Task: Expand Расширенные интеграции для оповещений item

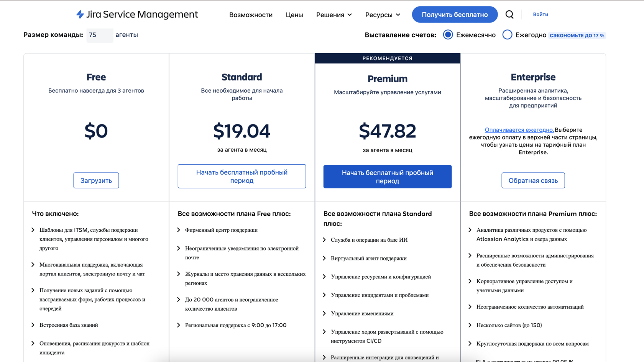Action: [x=381, y=357]
